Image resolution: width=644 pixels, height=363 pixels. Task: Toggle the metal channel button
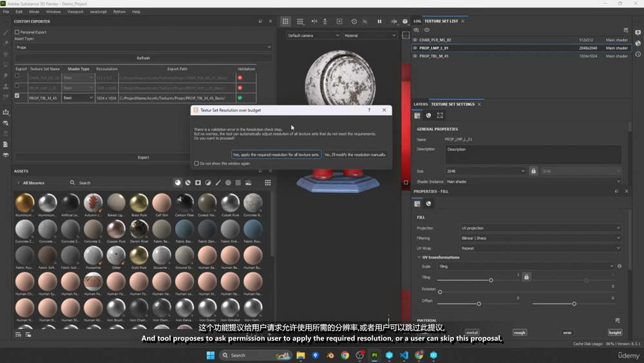472,333
